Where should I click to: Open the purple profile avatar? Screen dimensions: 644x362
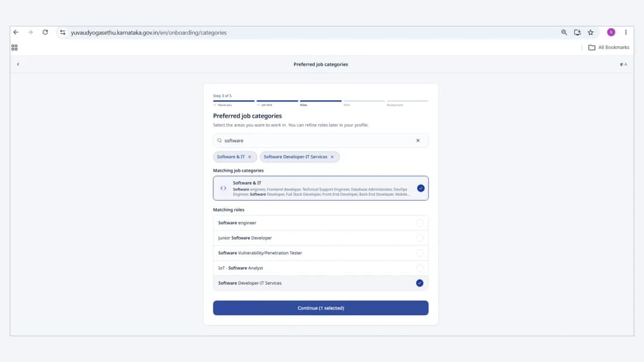[x=611, y=32]
